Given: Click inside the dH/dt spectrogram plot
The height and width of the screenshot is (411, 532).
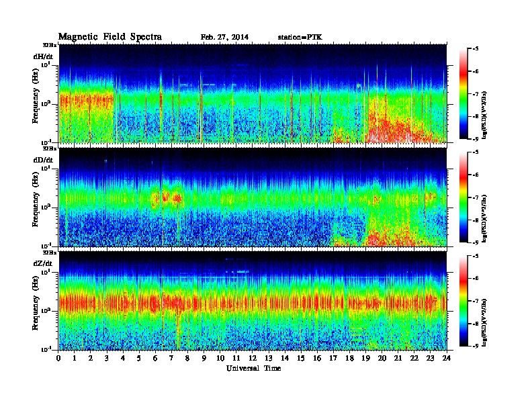Looking at the screenshot, I should point(253,93).
